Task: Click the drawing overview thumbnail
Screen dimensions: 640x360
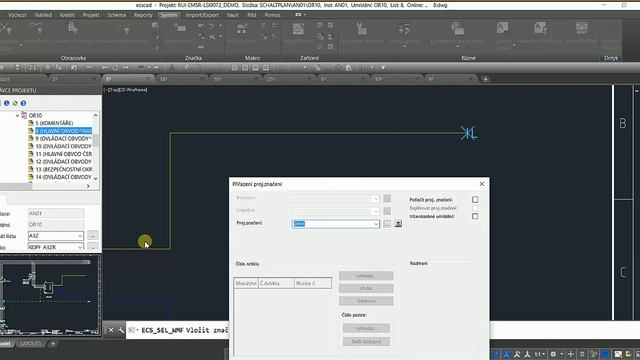Action: coord(50,295)
